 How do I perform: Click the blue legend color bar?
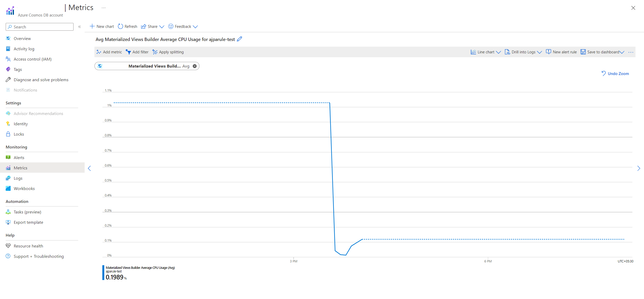tap(103, 273)
